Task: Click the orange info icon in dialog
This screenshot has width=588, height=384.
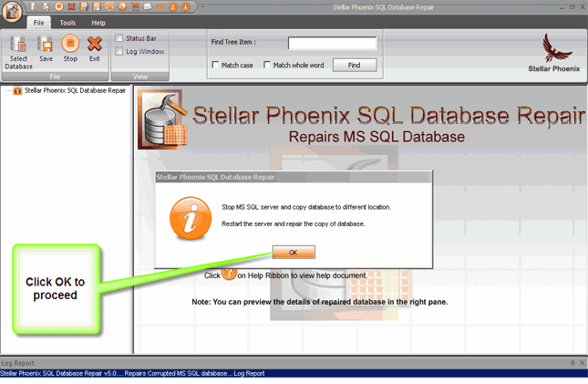Action: (191, 218)
